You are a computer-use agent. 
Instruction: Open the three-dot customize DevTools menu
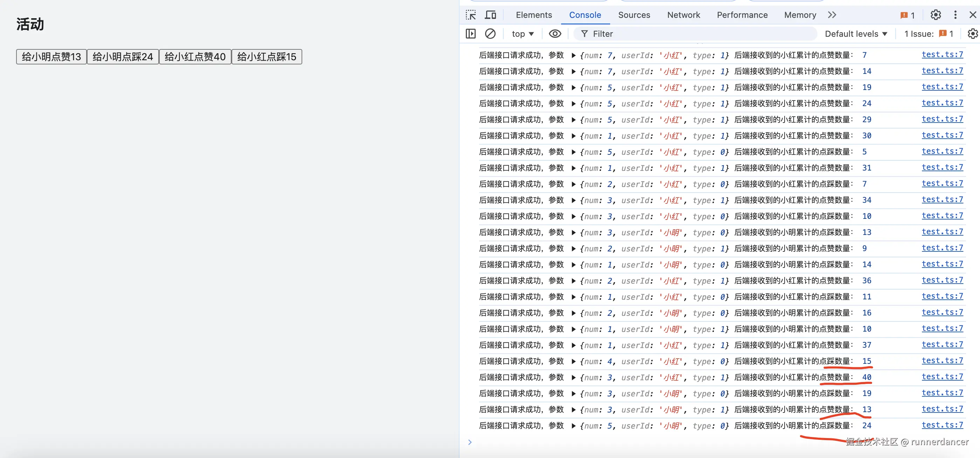[x=955, y=15]
